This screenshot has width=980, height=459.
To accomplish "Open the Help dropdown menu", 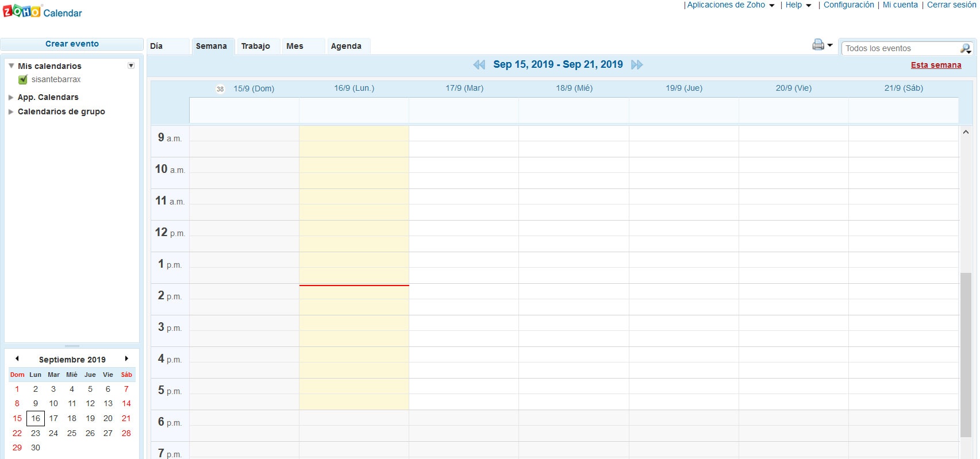I will click(798, 5).
